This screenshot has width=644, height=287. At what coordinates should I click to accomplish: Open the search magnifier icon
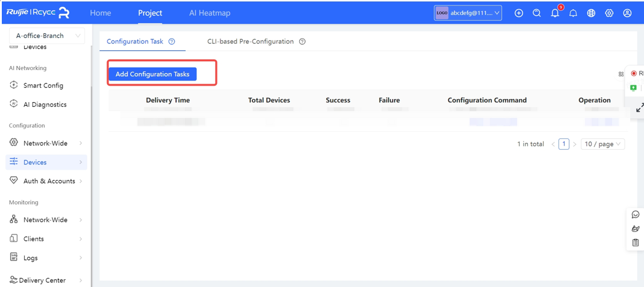536,13
